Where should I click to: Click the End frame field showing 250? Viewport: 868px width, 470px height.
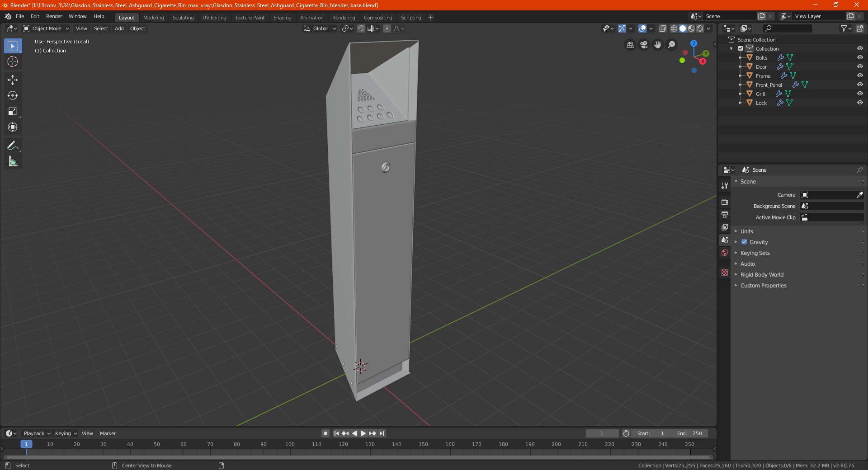(x=689, y=433)
